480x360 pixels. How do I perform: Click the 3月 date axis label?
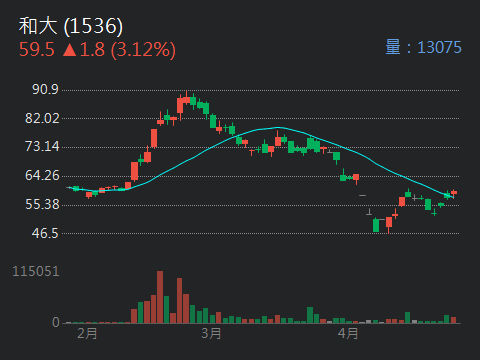coord(211,333)
